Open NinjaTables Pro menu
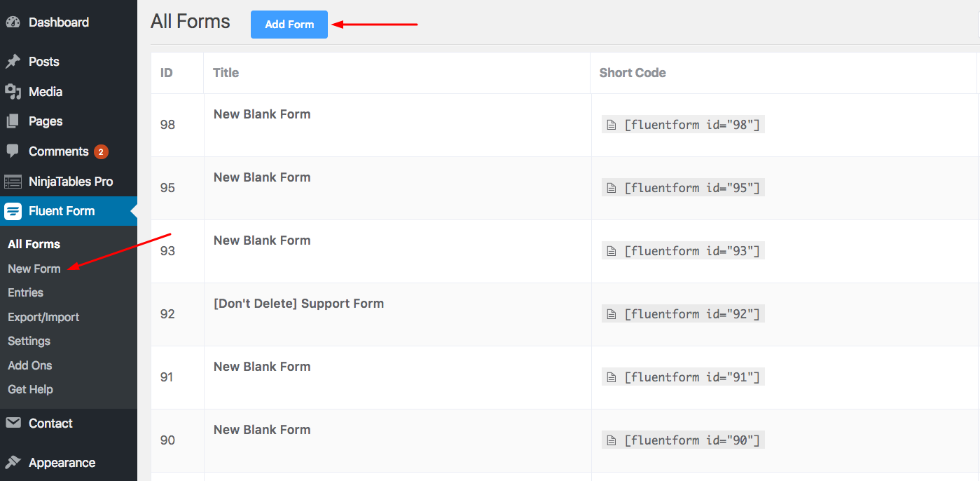 point(71,182)
